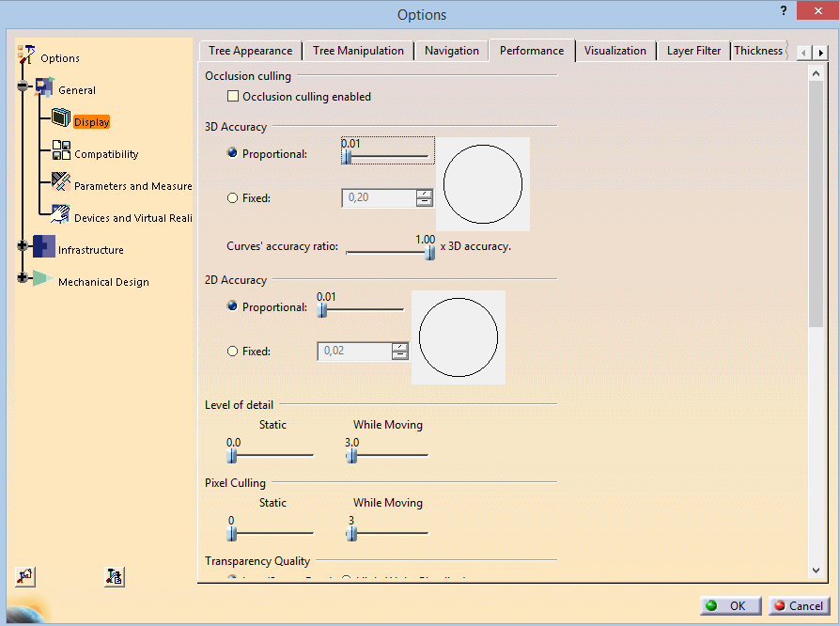Click the scroll up arrow of panel
Image resolution: width=840 pixels, height=626 pixels.
(x=816, y=73)
